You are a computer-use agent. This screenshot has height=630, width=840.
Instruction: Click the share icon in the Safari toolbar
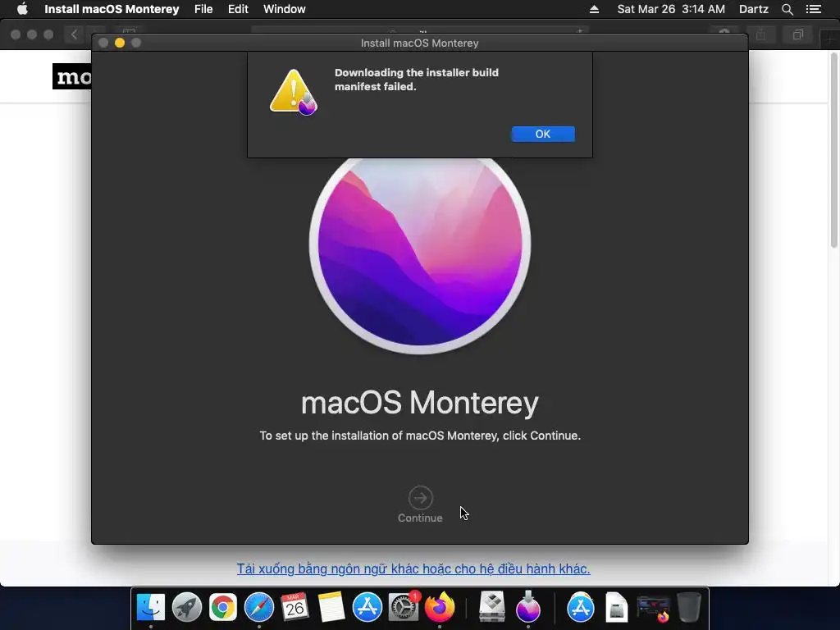(760, 34)
